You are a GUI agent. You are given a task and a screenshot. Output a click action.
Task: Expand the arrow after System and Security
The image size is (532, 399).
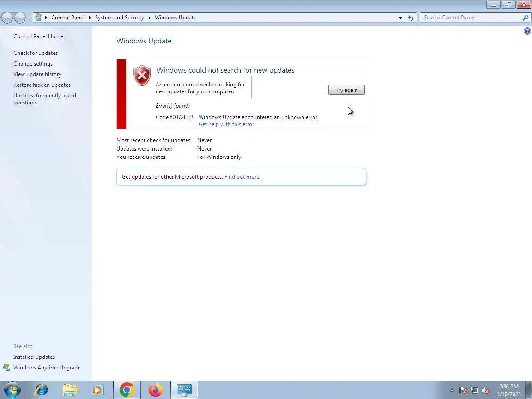point(149,18)
